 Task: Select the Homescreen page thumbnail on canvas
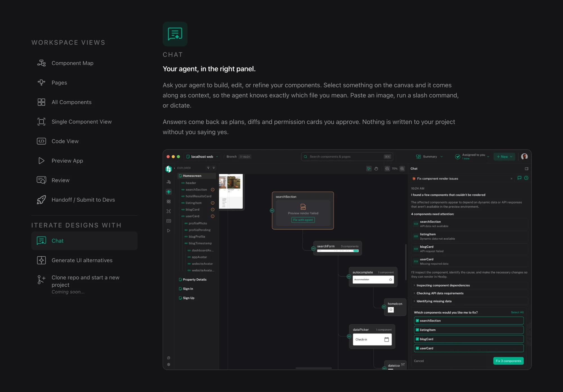pos(231,192)
